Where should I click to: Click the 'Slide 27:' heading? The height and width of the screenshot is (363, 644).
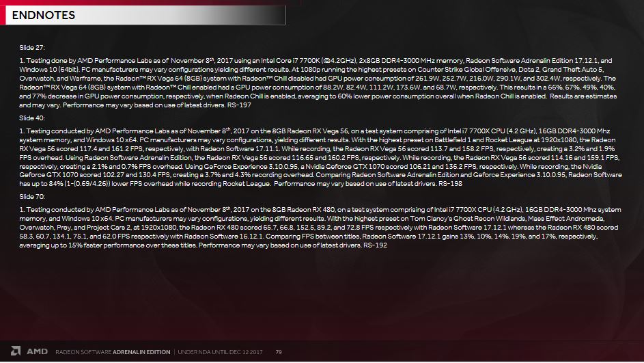[32, 48]
